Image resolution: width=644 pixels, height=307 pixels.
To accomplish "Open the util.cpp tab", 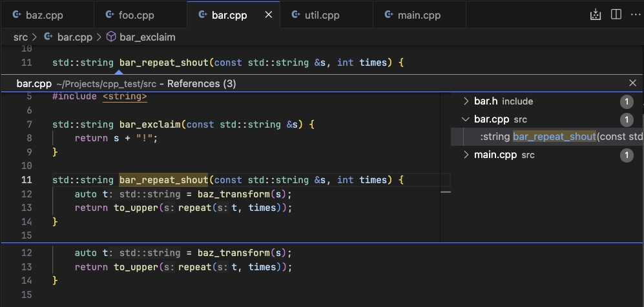I will pos(326,15).
